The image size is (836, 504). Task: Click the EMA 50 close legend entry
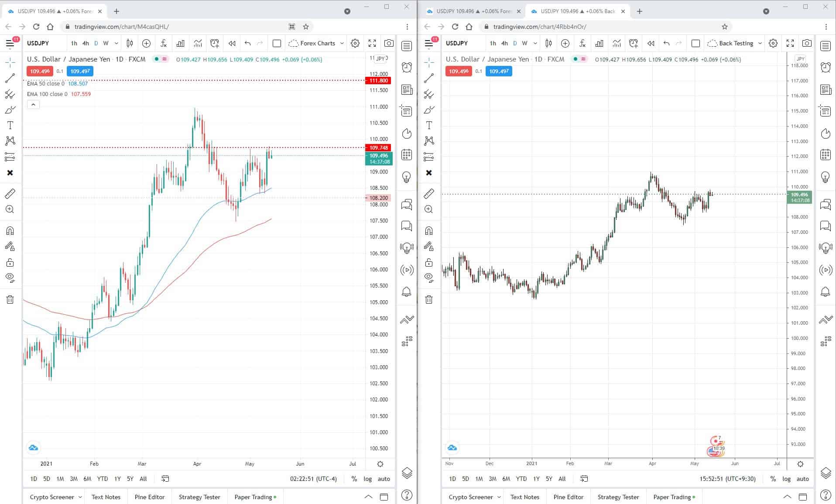click(57, 83)
